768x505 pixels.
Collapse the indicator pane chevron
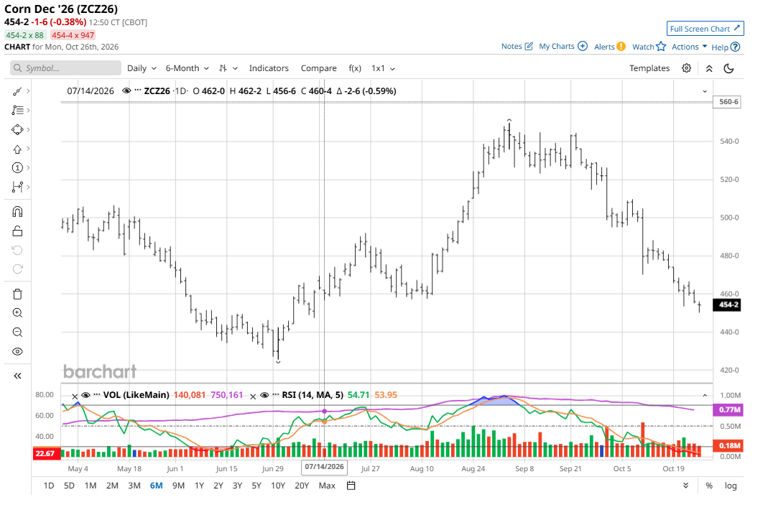coord(704,395)
